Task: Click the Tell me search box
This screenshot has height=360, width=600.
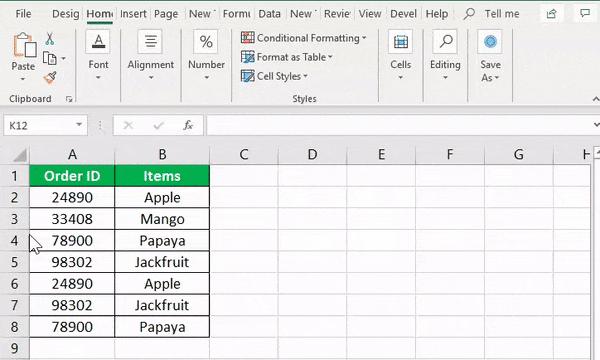Action: tap(502, 14)
